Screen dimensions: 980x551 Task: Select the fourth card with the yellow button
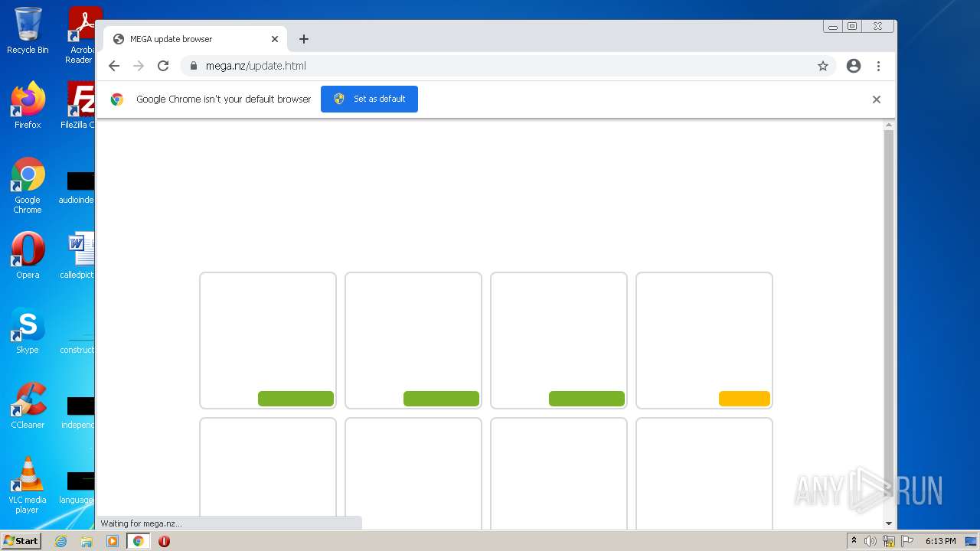(704, 341)
